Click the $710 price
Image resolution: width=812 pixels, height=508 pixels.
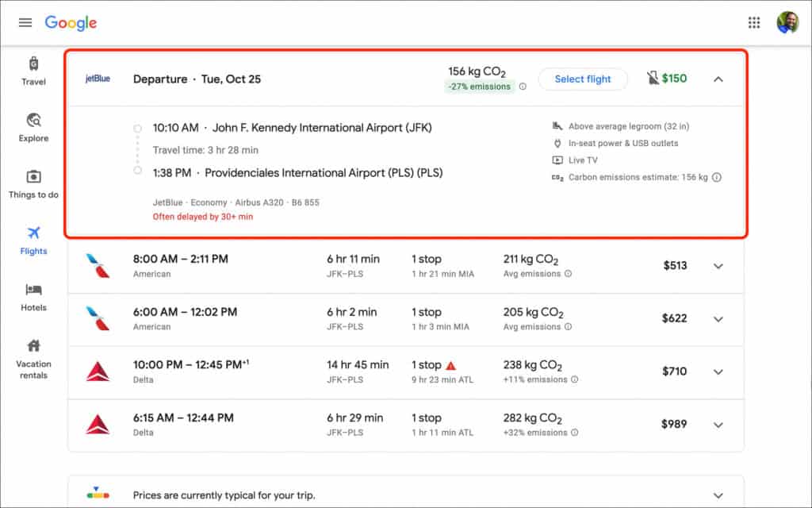[x=674, y=371]
